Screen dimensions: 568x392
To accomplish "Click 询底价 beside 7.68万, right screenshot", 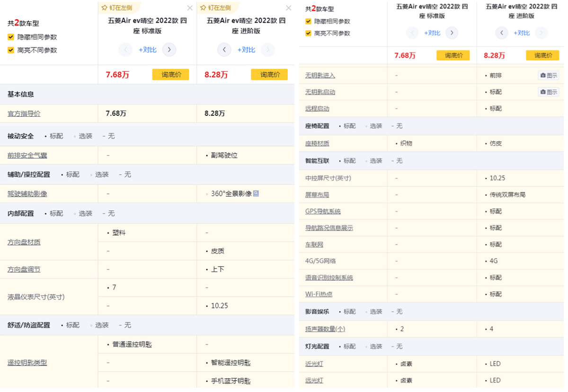I will coord(453,55).
